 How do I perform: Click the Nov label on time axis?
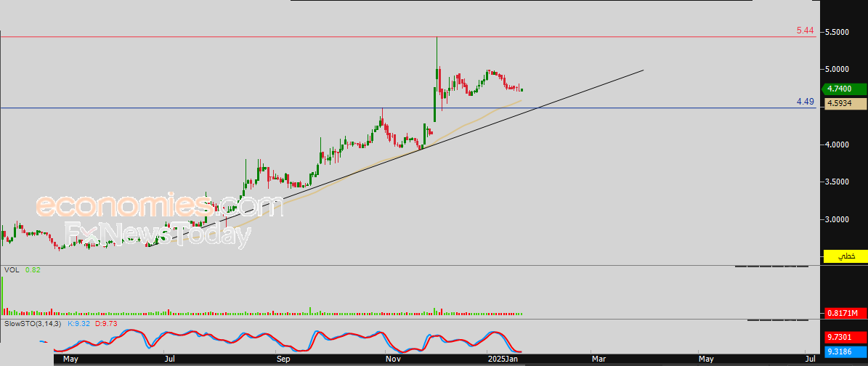pyautogui.click(x=392, y=360)
